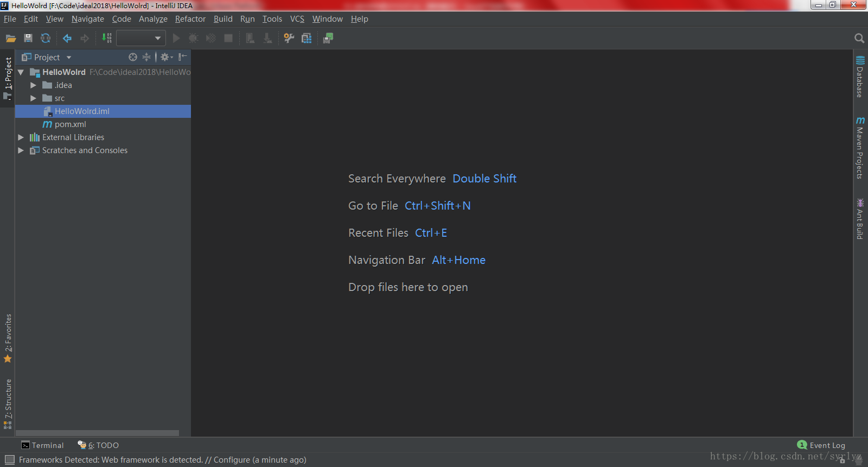The image size is (868, 467).
Task: Toggle the 7: Structure tool window
Action: pyautogui.click(x=8, y=403)
